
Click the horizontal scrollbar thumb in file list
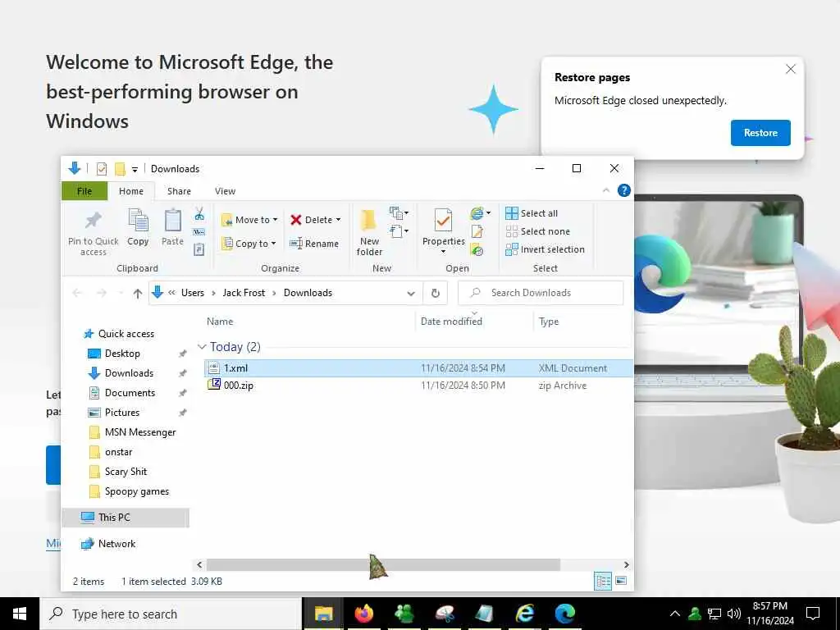[384, 564]
